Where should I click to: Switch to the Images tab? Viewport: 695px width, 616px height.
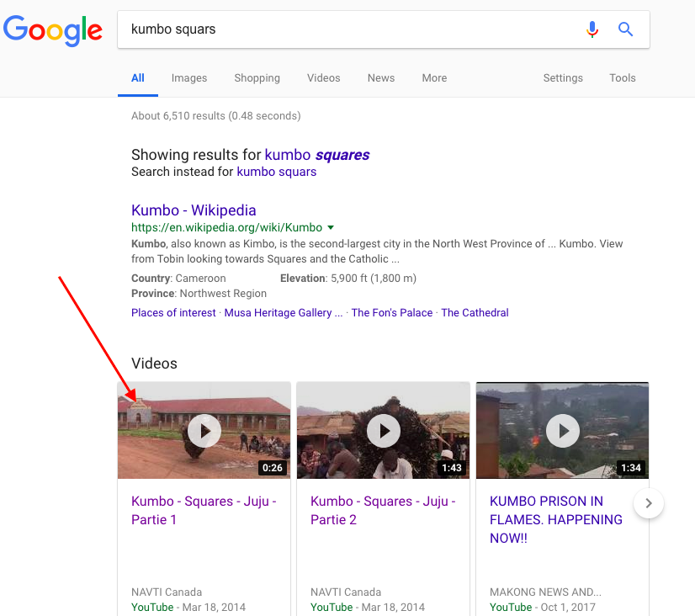click(189, 78)
